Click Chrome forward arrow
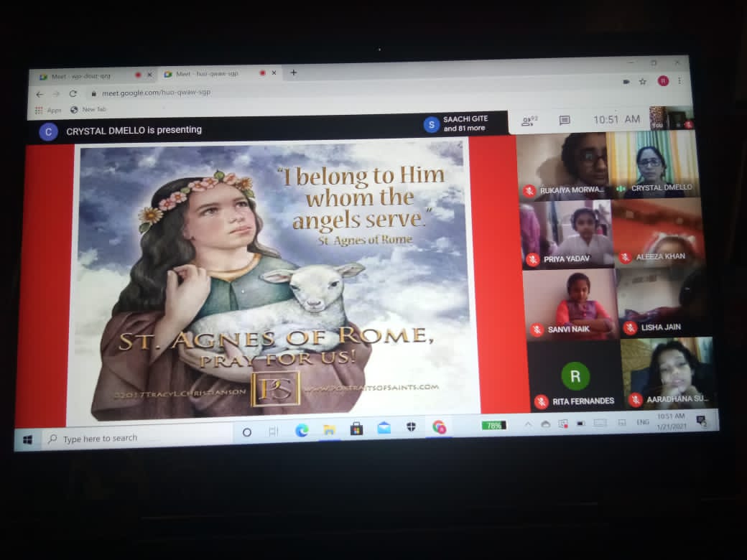Image resolution: width=747 pixels, height=560 pixels. (x=56, y=94)
